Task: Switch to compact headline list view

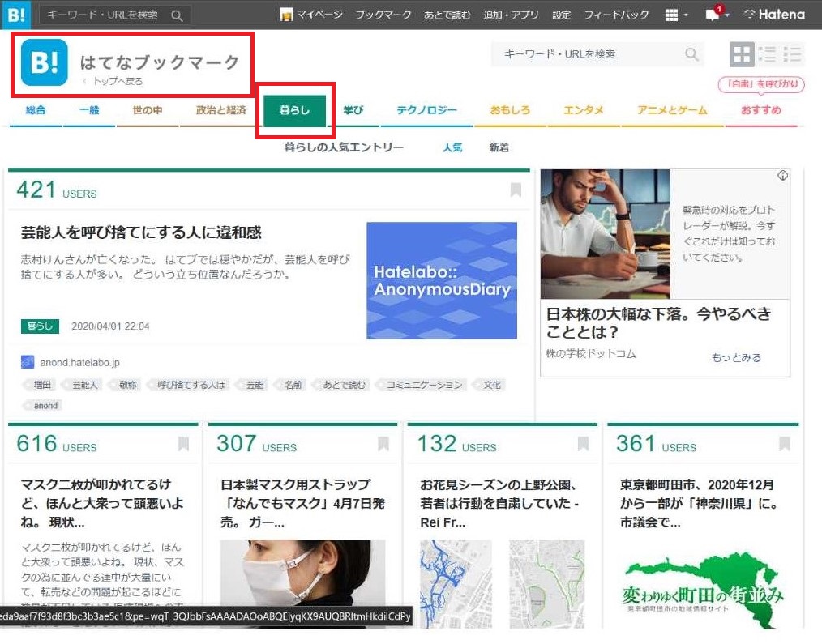Action: [x=792, y=54]
